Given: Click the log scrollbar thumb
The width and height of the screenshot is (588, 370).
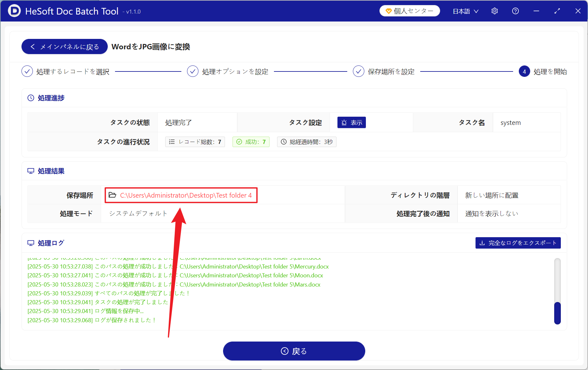Looking at the screenshot, I should click(x=557, y=313).
